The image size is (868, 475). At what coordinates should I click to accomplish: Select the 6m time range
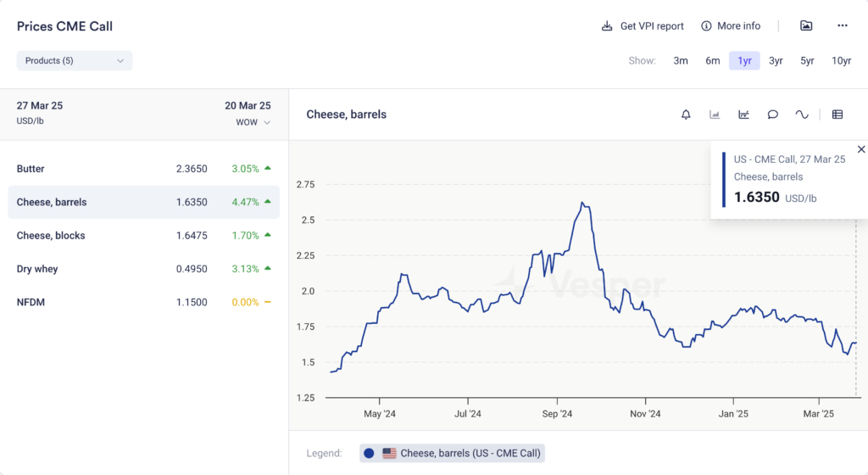coord(713,61)
